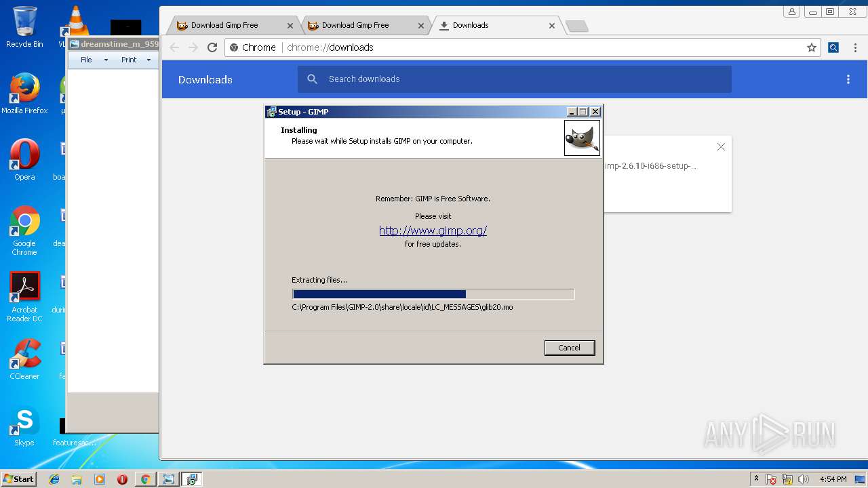The width and height of the screenshot is (868, 488).
Task: Click the GIMP Wilber mascot image
Action: (x=582, y=138)
